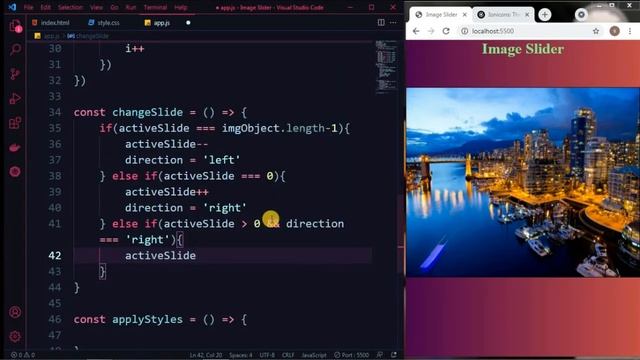Click the split editor icon
640x360 pixels.
pos(381,22)
